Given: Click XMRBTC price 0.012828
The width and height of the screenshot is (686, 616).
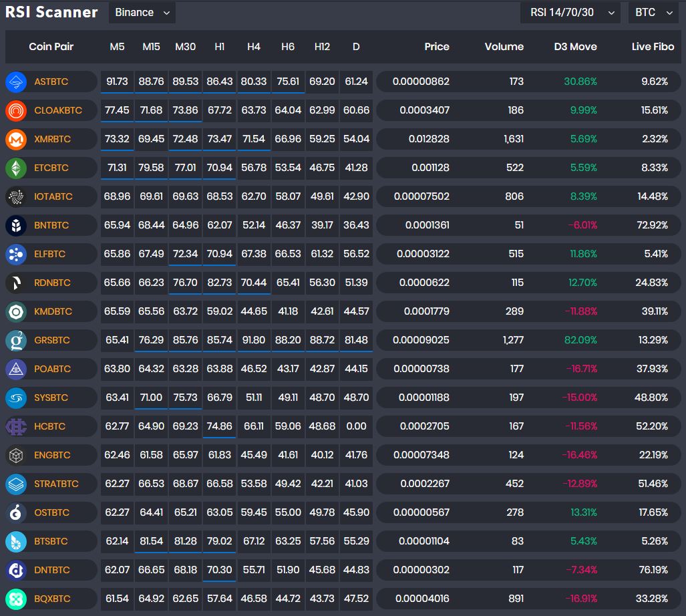Looking at the screenshot, I should point(429,140).
